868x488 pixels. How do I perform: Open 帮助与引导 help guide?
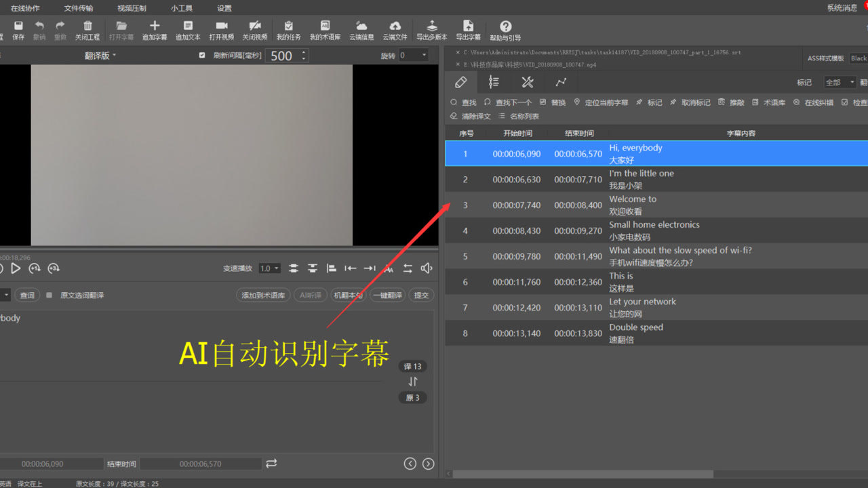(x=505, y=31)
